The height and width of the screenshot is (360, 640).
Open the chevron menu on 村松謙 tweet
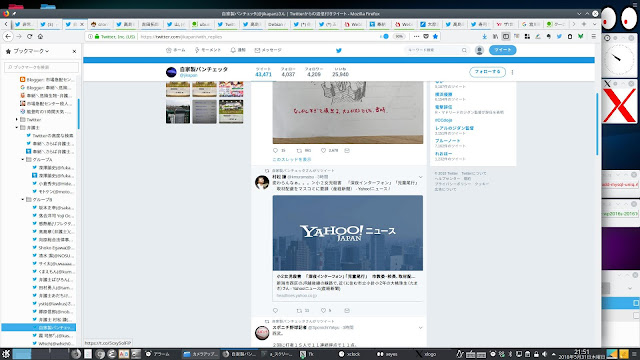click(x=420, y=177)
